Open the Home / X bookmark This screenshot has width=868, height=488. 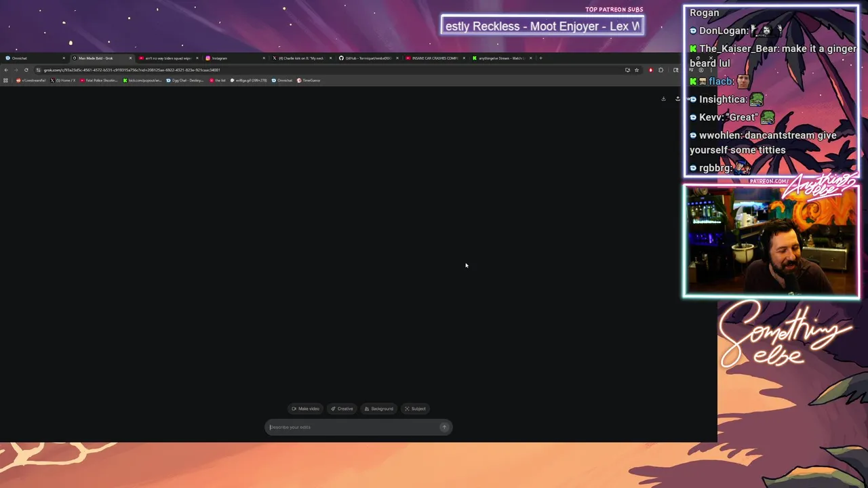[63, 81]
